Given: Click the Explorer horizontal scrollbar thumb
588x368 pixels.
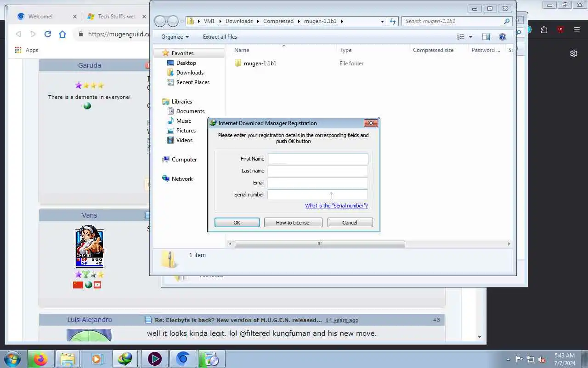Looking at the screenshot, I should pos(320,244).
